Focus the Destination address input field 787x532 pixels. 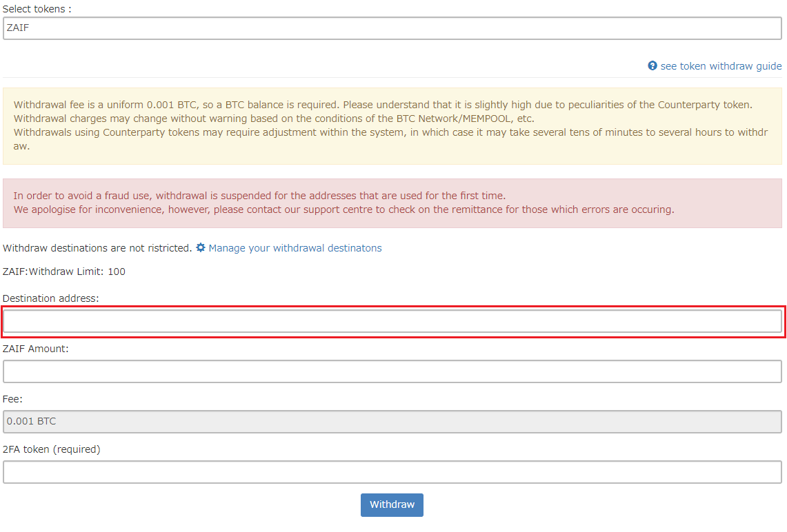click(x=392, y=321)
